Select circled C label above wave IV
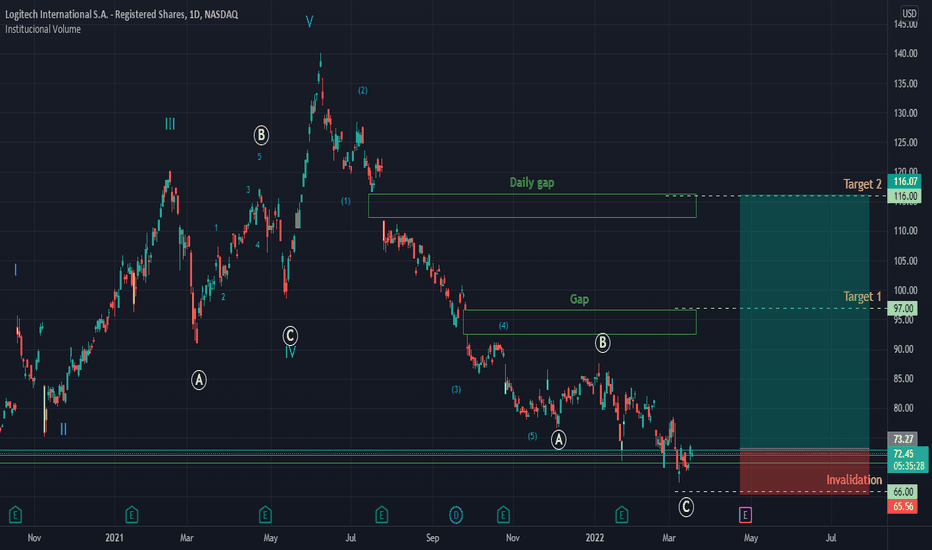This screenshot has height=550, width=932. [x=290, y=337]
